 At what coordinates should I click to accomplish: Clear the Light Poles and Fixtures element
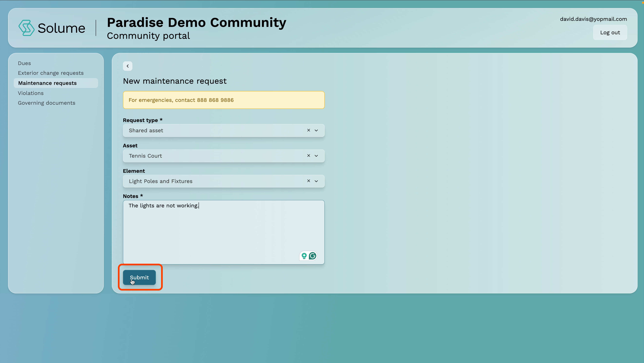click(309, 181)
